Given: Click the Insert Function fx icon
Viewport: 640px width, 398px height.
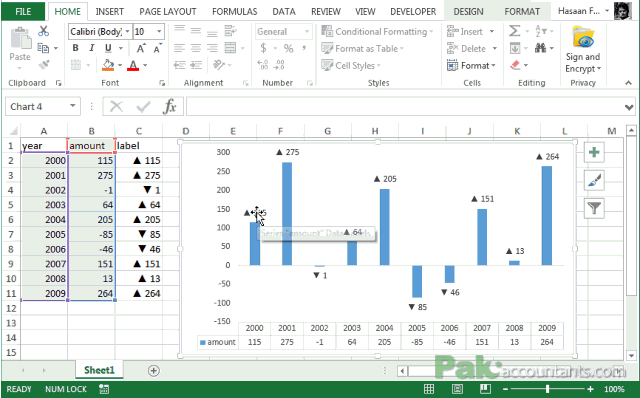Looking at the screenshot, I should coord(169,107).
